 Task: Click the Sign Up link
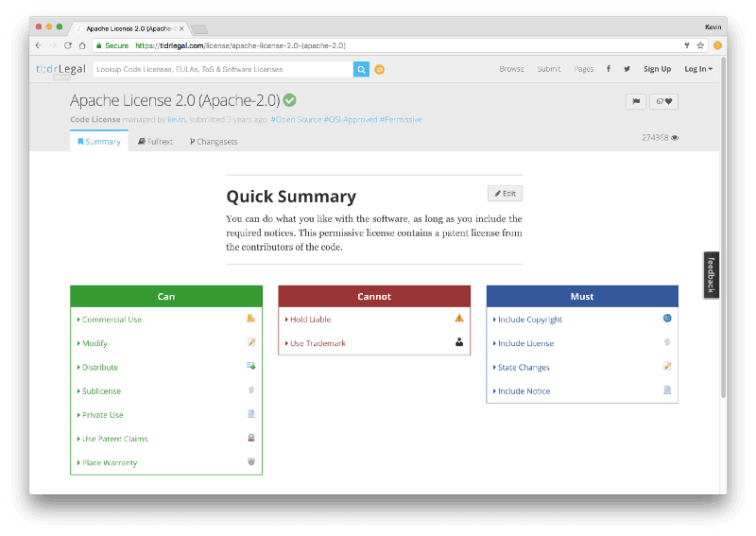click(657, 69)
